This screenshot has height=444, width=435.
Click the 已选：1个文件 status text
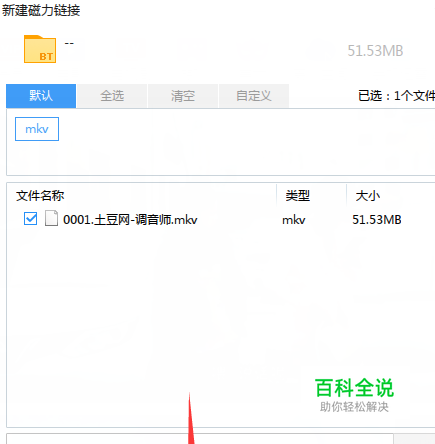coord(396,96)
